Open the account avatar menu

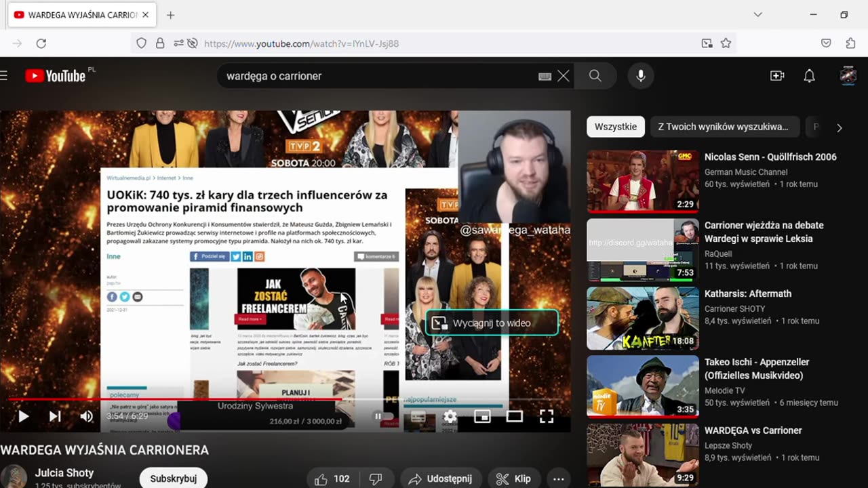(x=848, y=76)
